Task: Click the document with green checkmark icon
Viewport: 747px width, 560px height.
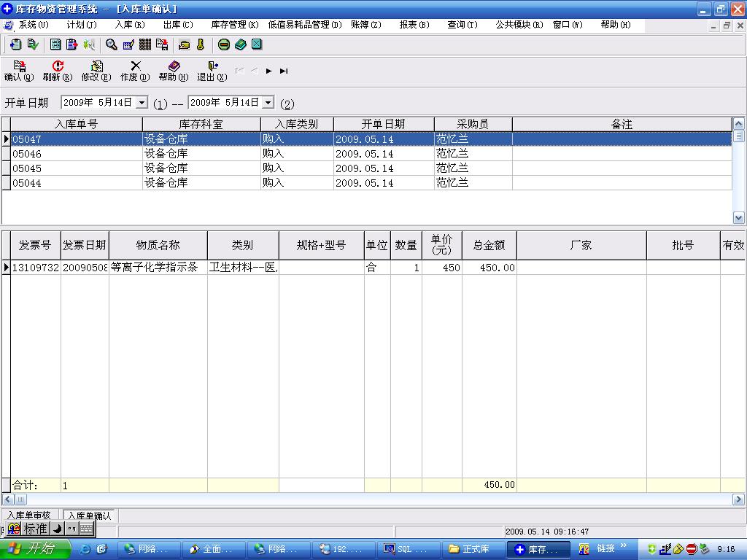Action: tap(33, 44)
